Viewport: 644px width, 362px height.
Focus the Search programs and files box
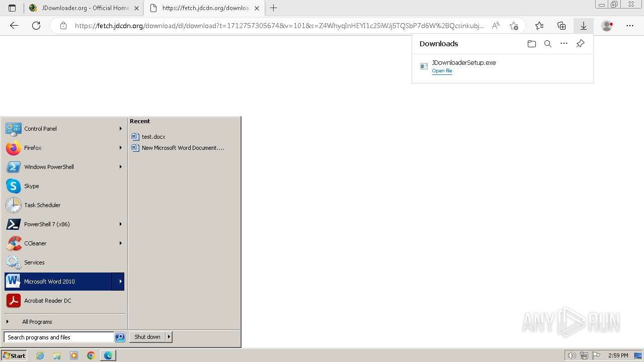(x=58, y=337)
